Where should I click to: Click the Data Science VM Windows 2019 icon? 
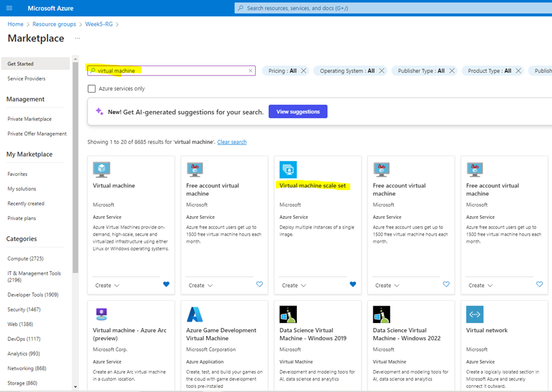(x=288, y=314)
